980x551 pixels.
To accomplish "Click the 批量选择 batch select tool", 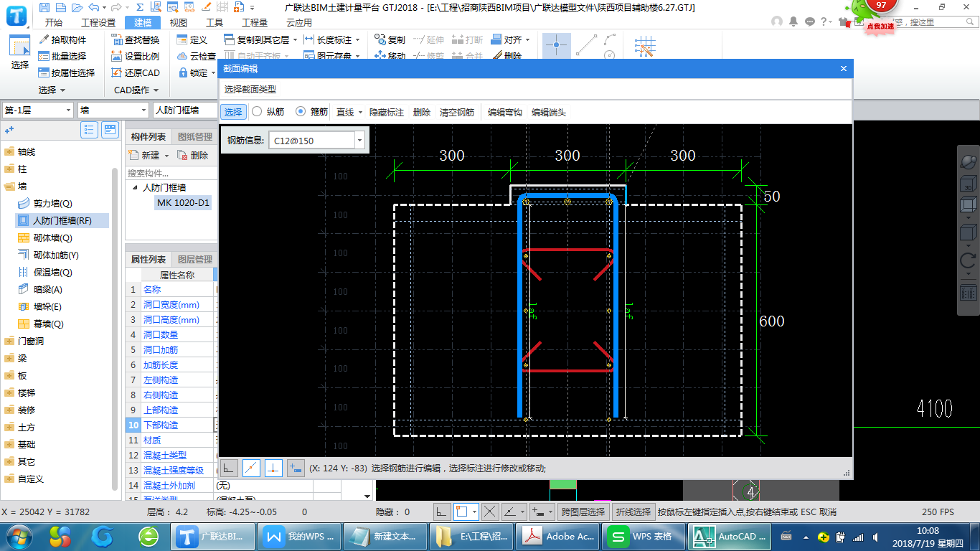I will (62, 56).
